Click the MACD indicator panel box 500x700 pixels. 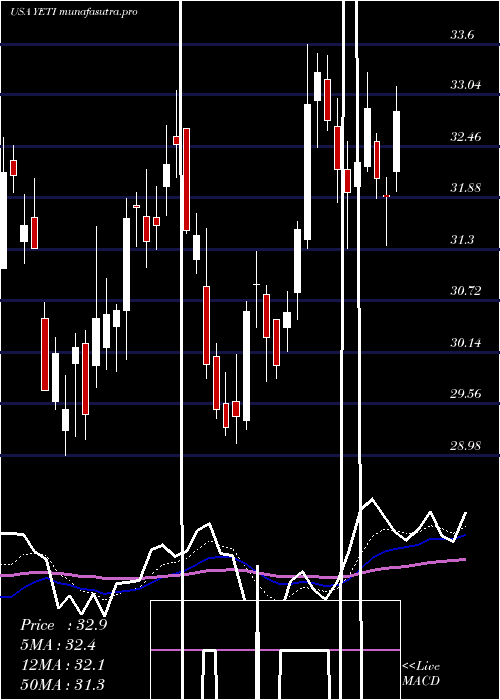pos(275,650)
